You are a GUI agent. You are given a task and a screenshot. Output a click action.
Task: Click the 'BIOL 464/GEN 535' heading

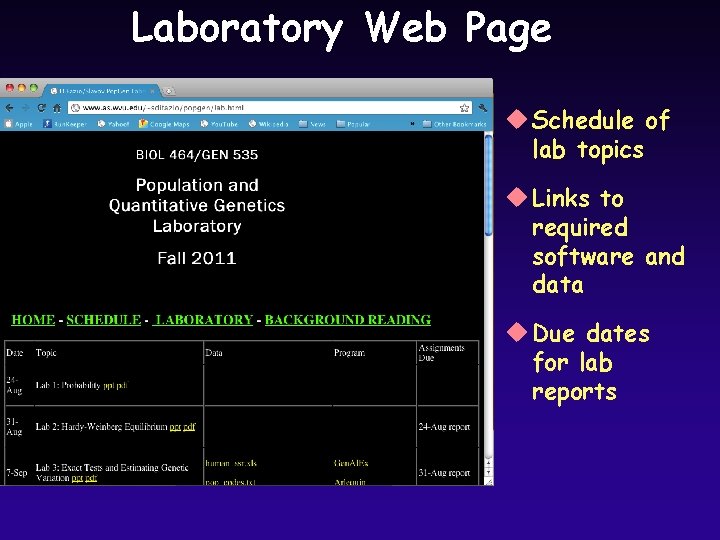[x=197, y=155]
